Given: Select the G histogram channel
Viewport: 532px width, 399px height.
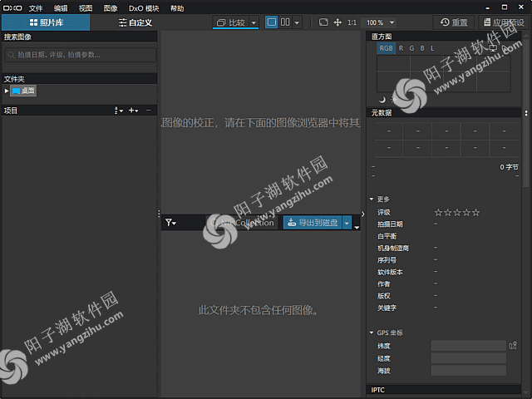Looking at the screenshot, I should tap(411, 48).
